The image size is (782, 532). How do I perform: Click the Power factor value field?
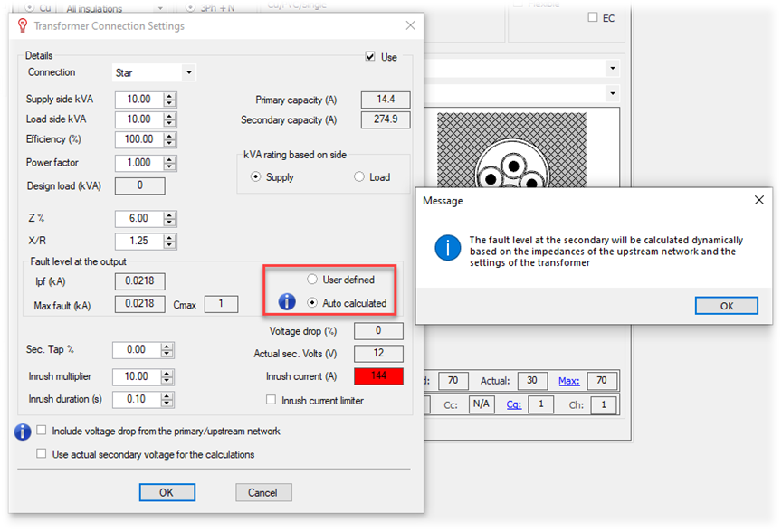[x=139, y=163]
